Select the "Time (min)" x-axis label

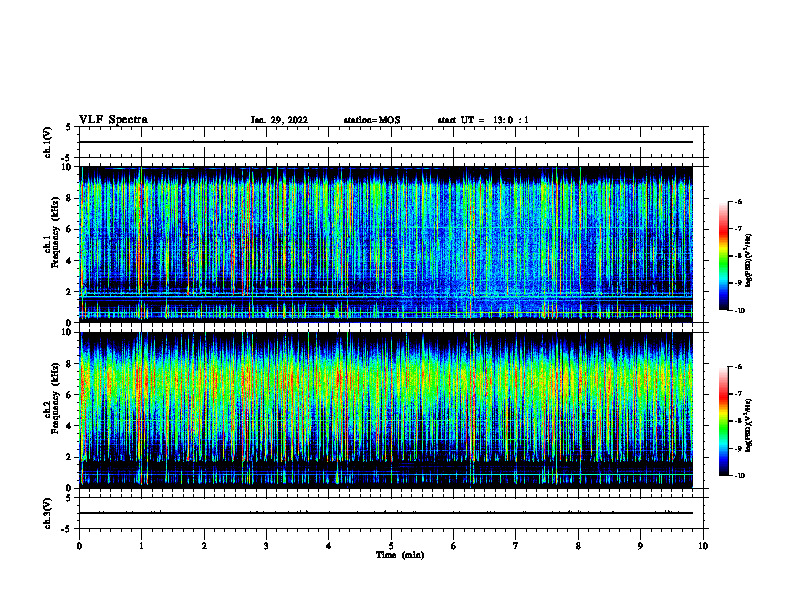400,555
